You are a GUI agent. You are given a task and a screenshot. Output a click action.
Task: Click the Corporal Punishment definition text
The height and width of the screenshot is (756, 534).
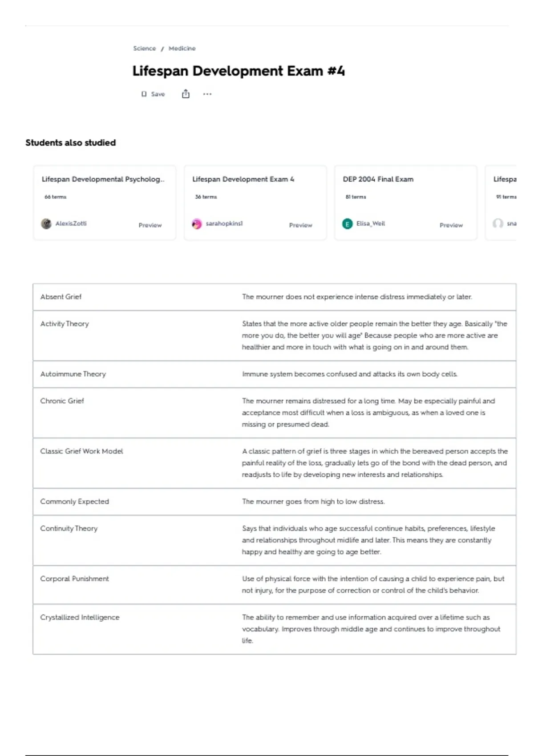(x=373, y=584)
